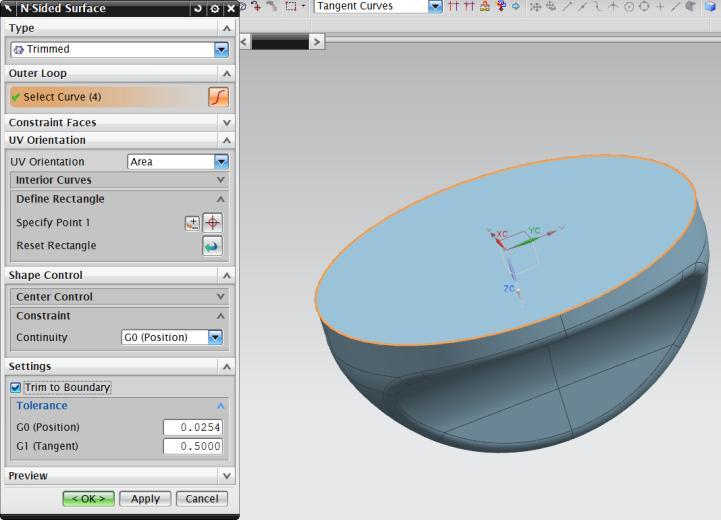Click the Specify Point 1 label

(53, 223)
